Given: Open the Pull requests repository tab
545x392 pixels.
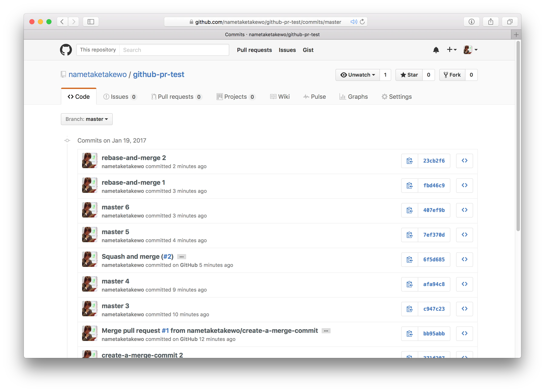Looking at the screenshot, I should [x=177, y=97].
